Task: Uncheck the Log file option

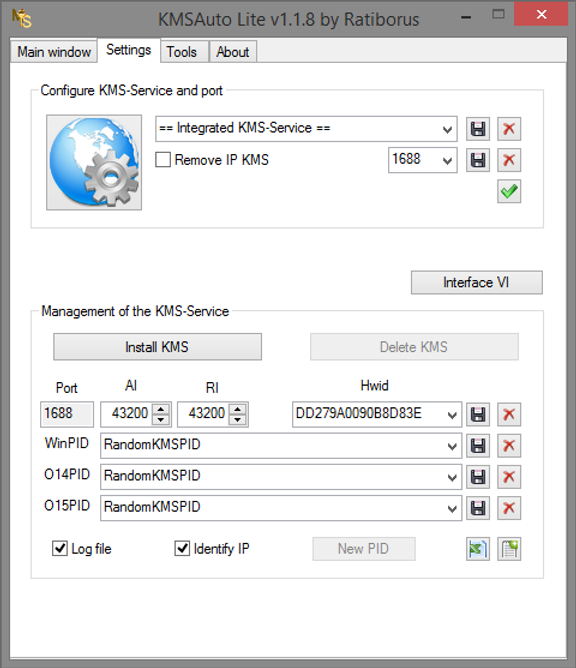Action: click(x=60, y=548)
